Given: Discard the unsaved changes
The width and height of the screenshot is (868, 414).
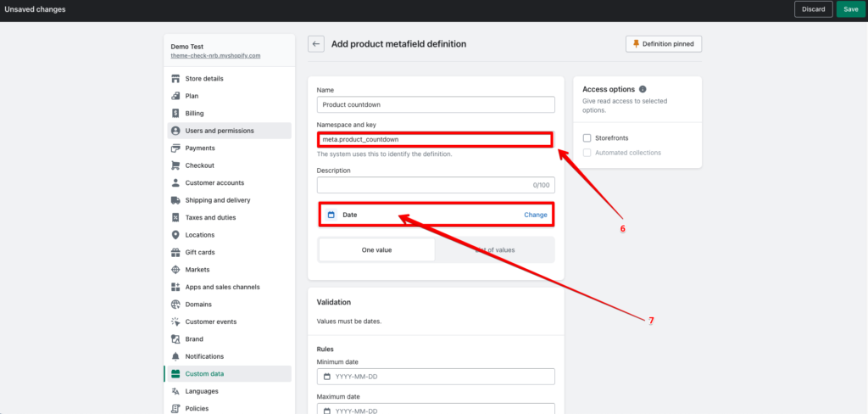Looking at the screenshot, I should coord(813,8).
